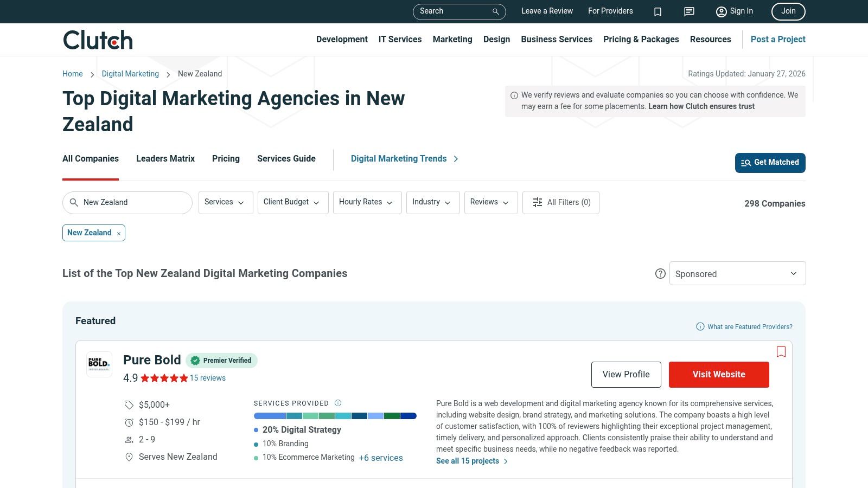Screen dimensions: 868x488
Task: Open the Sponsored sort dropdown
Action: coord(737,273)
